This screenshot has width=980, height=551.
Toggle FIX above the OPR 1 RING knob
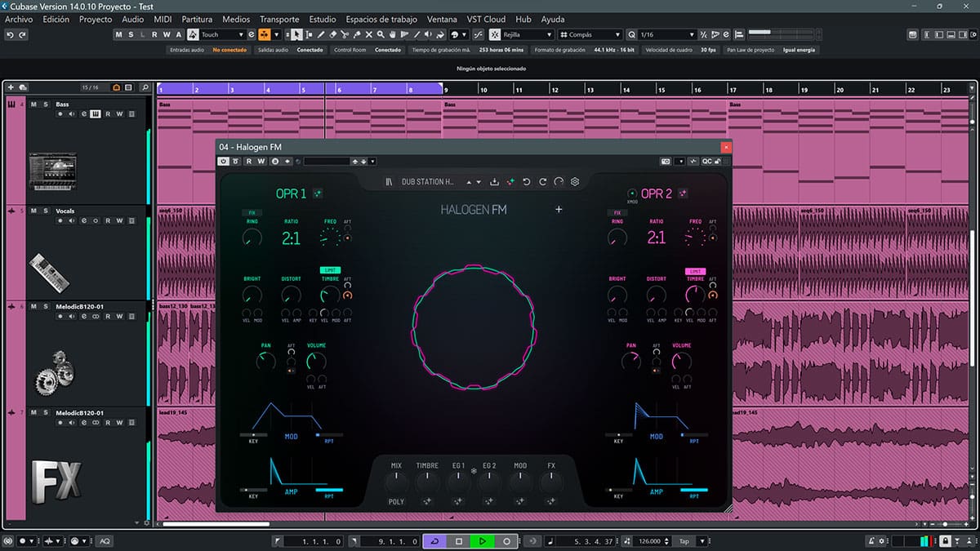pos(252,212)
